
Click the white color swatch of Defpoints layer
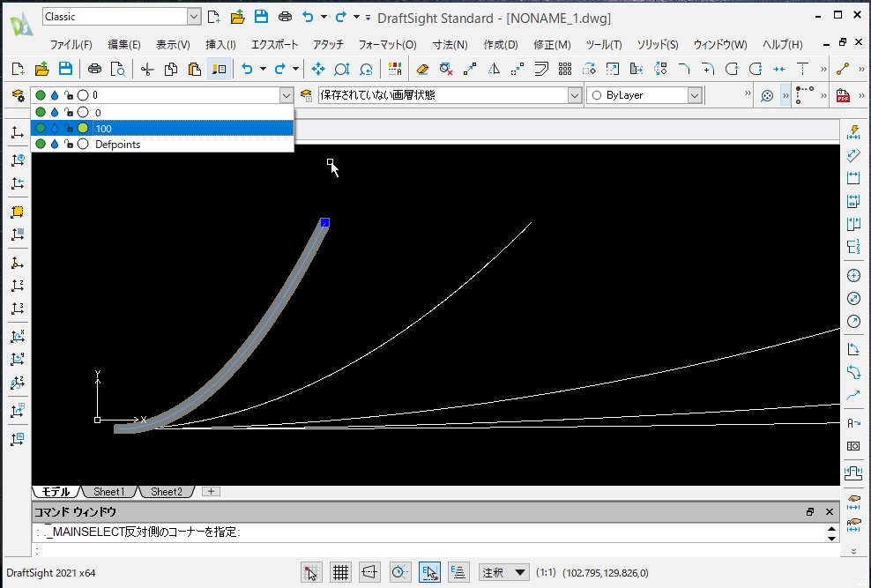pos(83,145)
